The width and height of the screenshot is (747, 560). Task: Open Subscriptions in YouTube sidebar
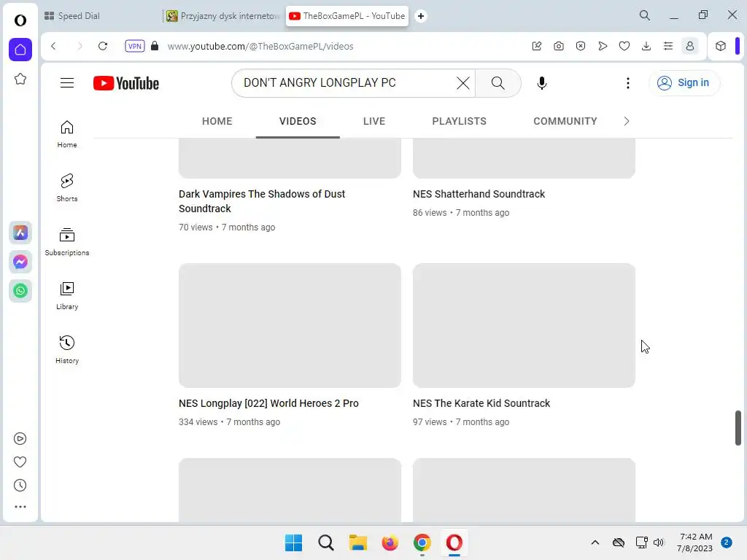tap(66, 242)
